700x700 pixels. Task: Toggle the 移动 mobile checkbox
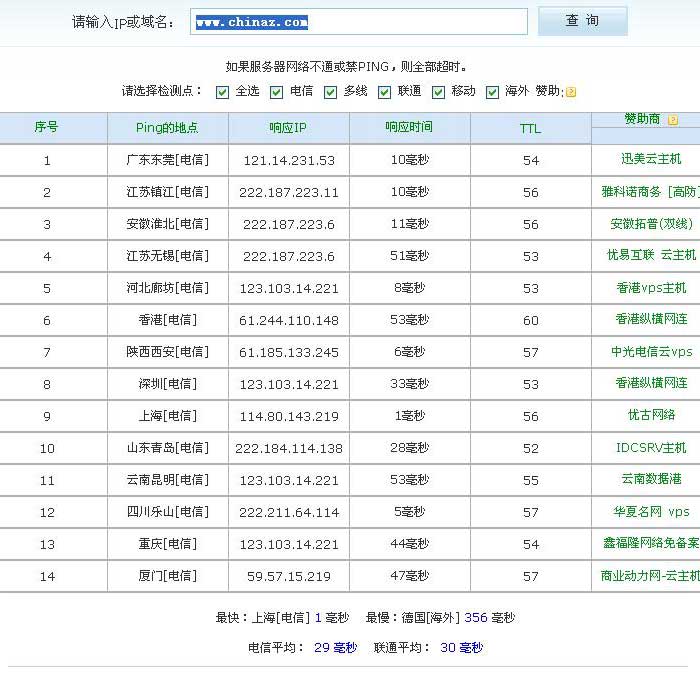pos(438,92)
